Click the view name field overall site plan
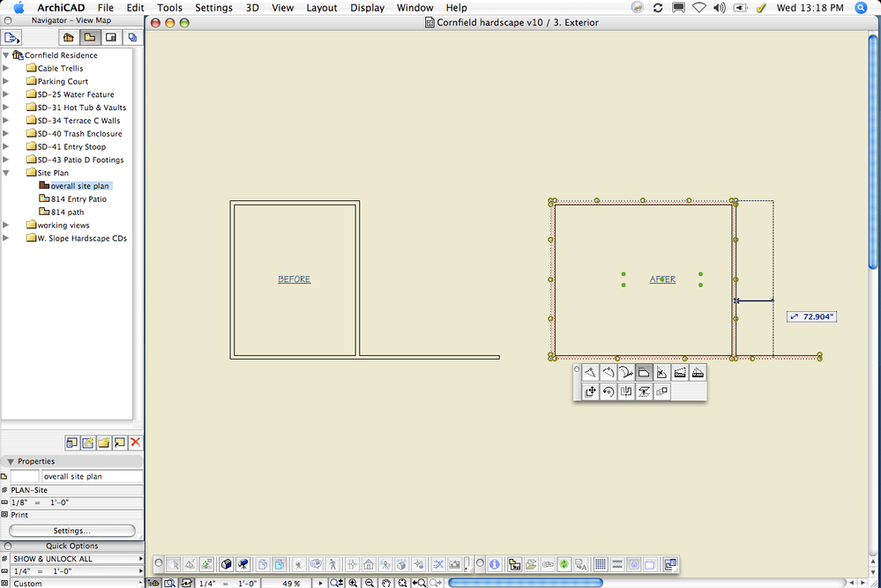 (x=92, y=476)
